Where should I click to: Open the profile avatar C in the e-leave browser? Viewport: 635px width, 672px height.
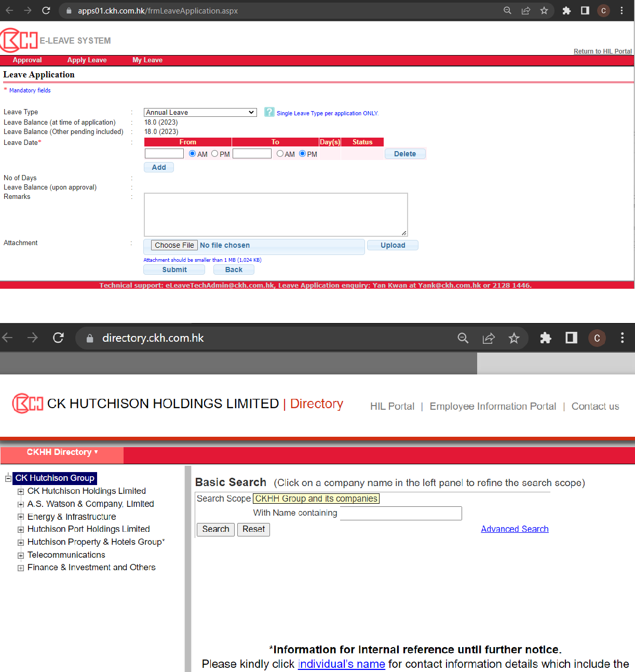pyautogui.click(x=603, y=10)
